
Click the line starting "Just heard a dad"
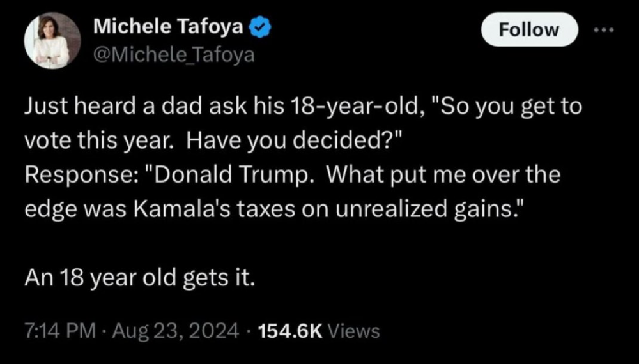click(x=303, y=106)
